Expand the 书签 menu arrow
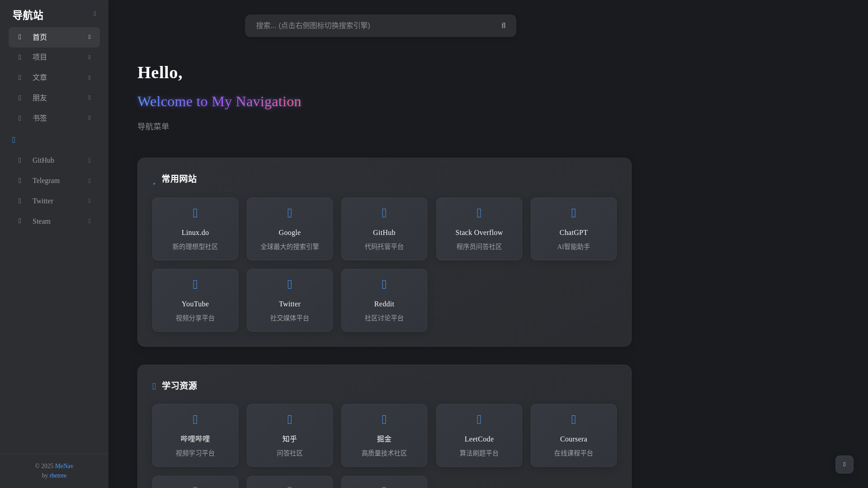This screenshot has width=868, height=488. coord(90,118)
